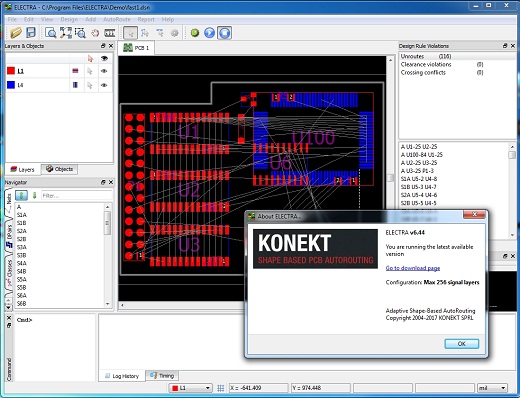
Task: Open the DPairs side tab in Navigator
Action: [x=9, y=237]
